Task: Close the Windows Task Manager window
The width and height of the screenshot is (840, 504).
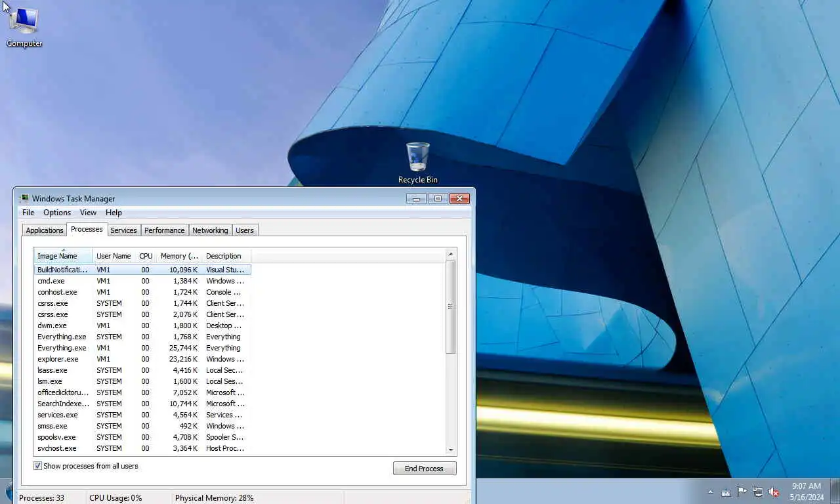Action: [459, 199]
